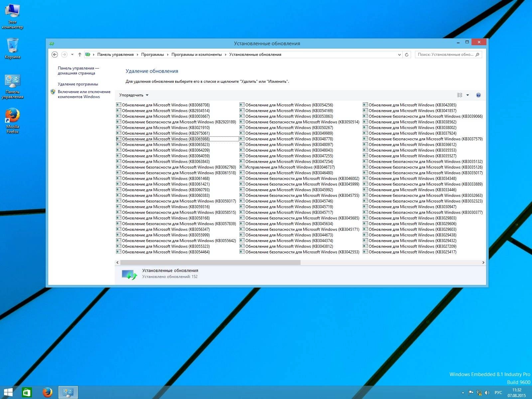Open Панель управления — домашняя страница link
532x399 pixels.
pos(78,70)
